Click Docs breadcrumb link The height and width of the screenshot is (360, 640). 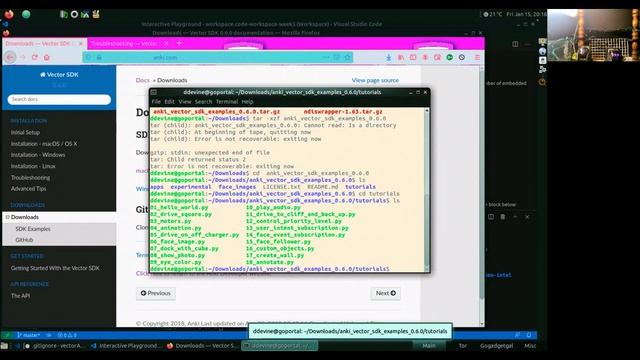coord(142,80)
